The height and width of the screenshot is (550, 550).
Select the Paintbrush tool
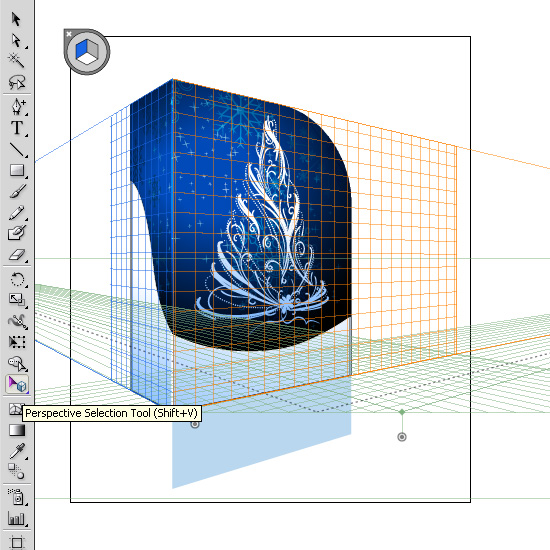(17, 192)
